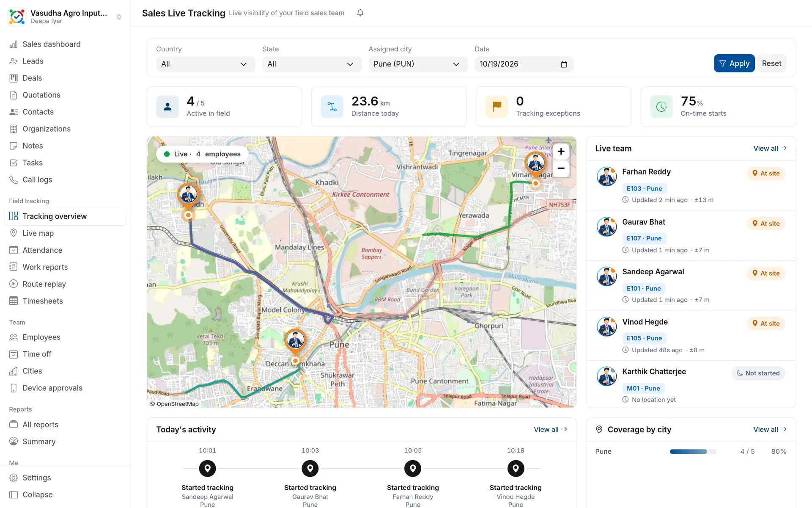The height and width of the screenshot is (508, 812).
Task: Click the E107 · Pune badge
Action: (644, 238)
